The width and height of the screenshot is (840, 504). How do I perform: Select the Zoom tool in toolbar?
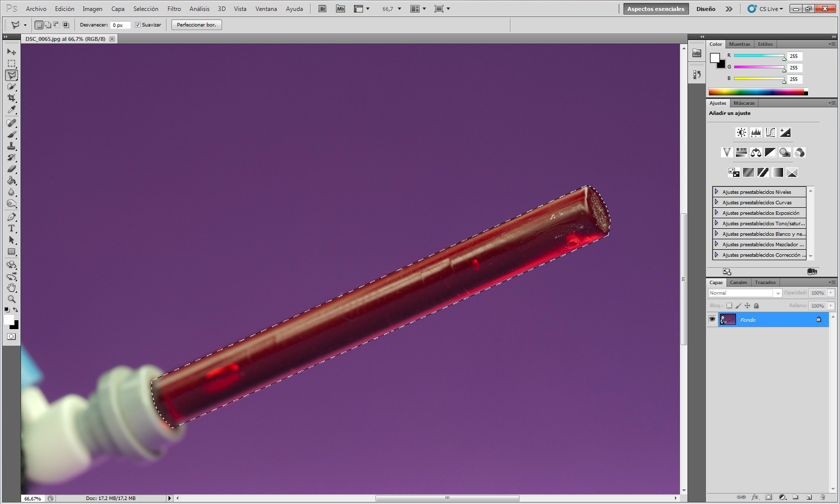point(11,299)
